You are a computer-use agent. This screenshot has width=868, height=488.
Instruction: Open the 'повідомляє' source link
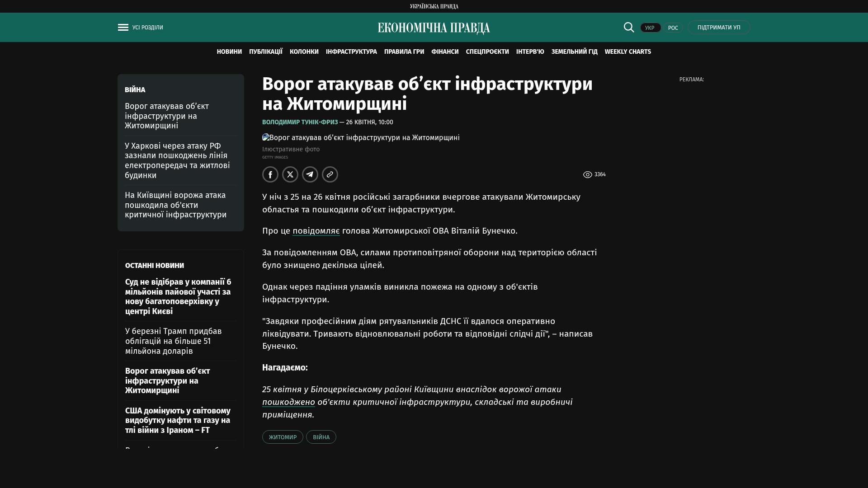316,231
